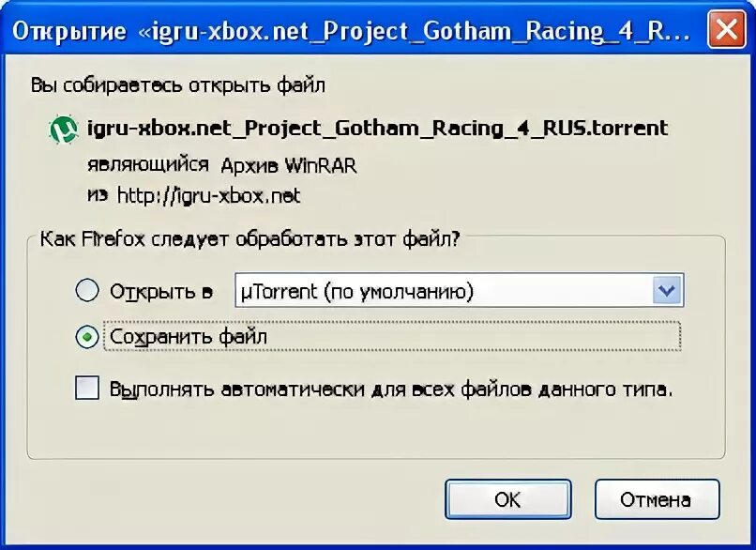This screenshot has height=550, width=756.
Task: Close the dialog with the red X
Action: point(727,30)
